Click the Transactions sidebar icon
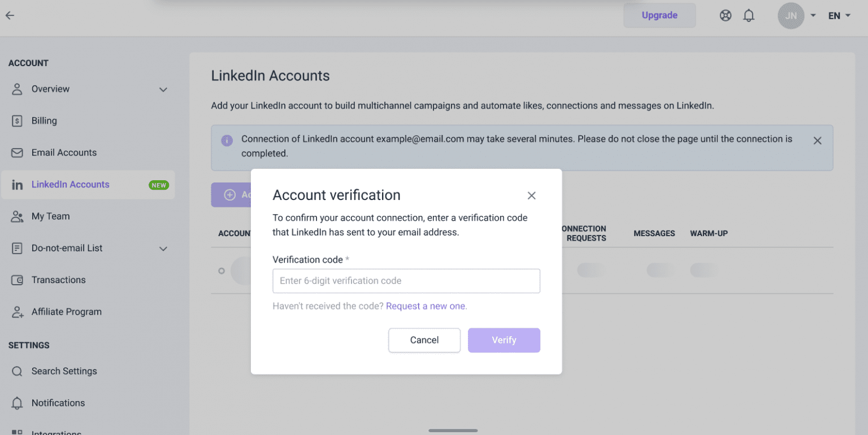 pyautogui.click(x=17, y=280)
